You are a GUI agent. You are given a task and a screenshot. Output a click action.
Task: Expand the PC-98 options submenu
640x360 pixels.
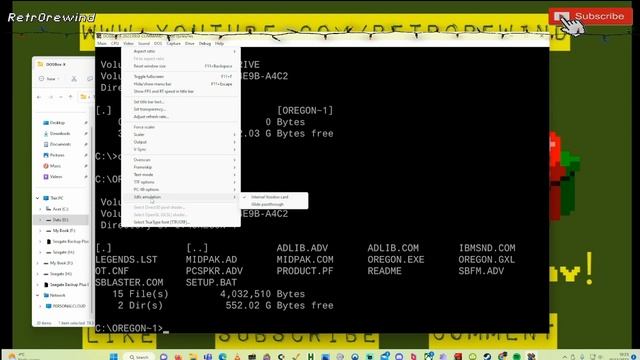click(181, 189)
